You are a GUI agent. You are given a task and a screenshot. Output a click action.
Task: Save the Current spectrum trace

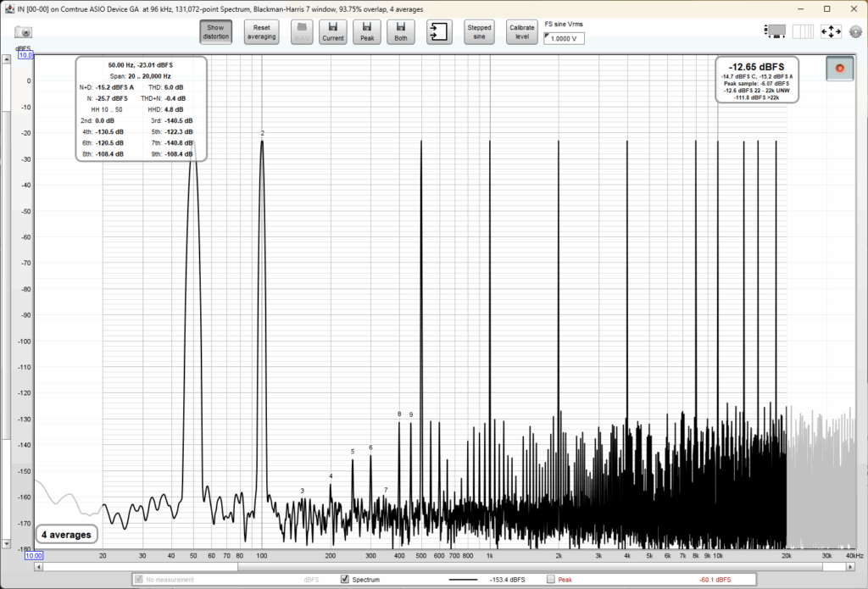coord(332,31)
